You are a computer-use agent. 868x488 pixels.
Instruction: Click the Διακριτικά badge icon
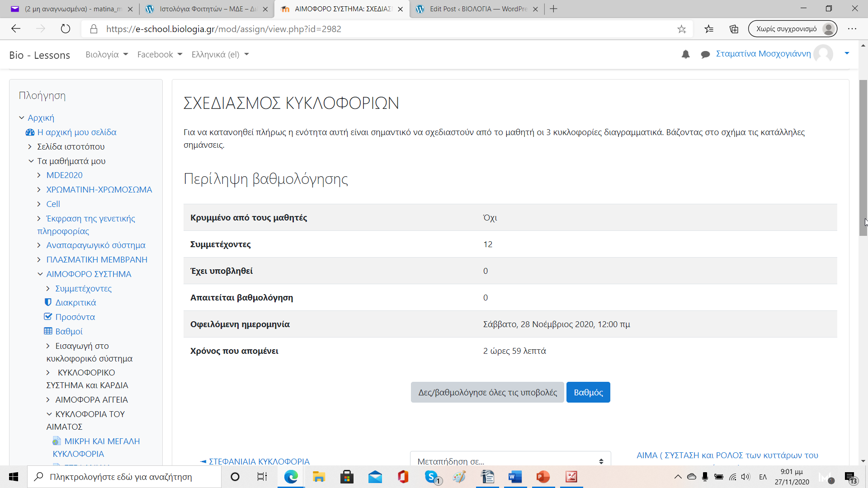coord(48,302)
